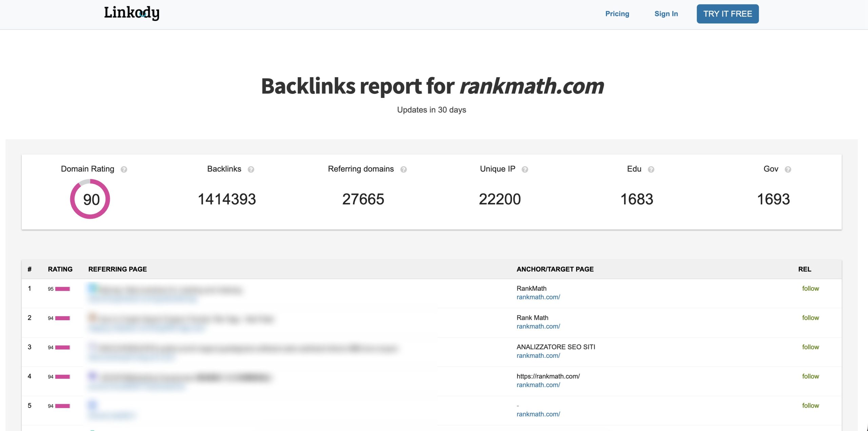
Task: Open the Pricing page
Action: [x=617, y=14]
